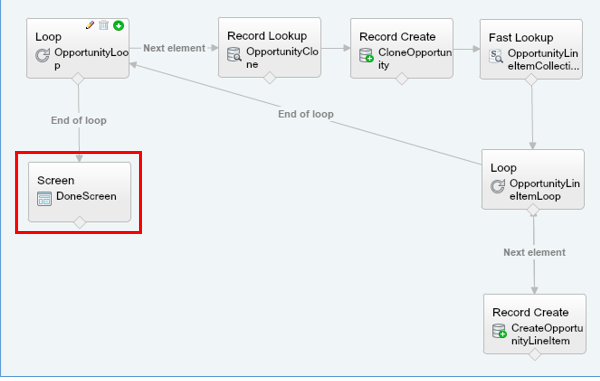Click the database-plus icon beside CloneOpportunity
This screenshot has width=600, height=381.
pos(366,55)
